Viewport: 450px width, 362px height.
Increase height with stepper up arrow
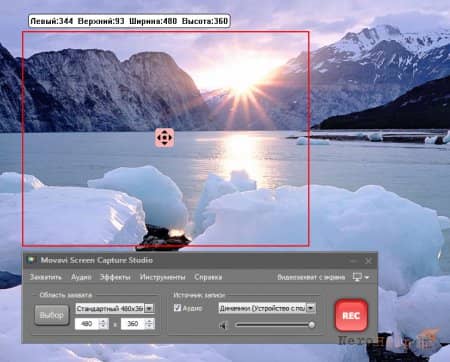pos(149,321)
